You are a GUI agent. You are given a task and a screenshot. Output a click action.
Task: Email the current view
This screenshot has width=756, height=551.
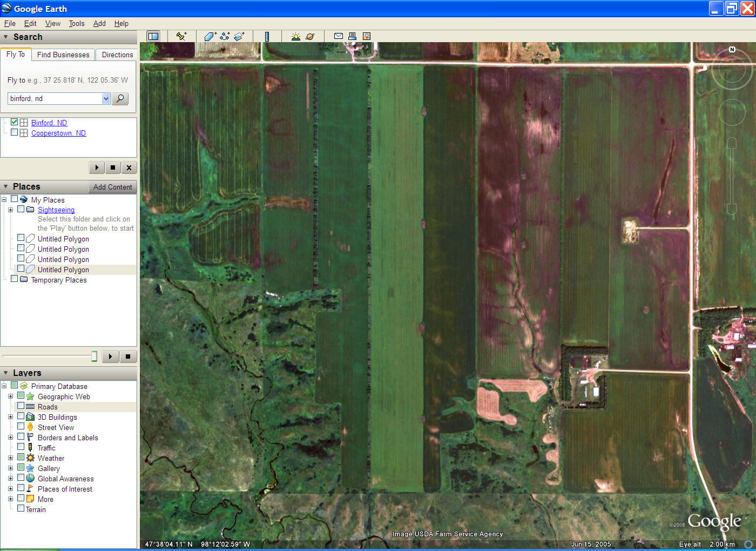pos(339,36)
